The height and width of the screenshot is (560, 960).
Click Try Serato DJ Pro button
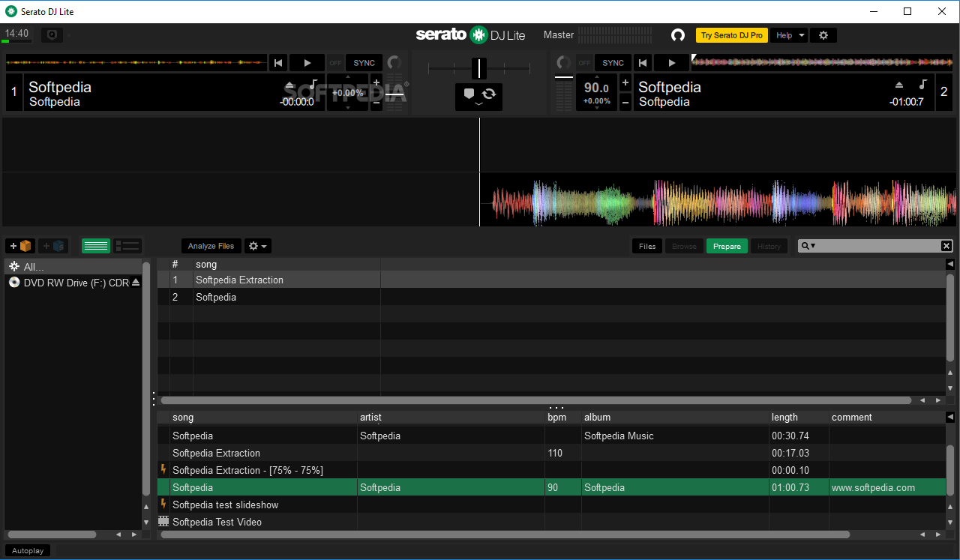pyautogui.click(x=731, y=35)
